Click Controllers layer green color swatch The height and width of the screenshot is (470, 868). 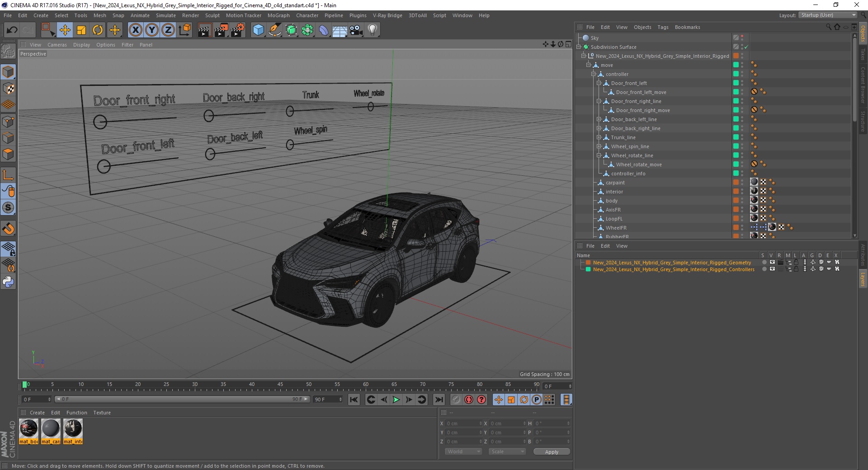(x=588, y=269)
